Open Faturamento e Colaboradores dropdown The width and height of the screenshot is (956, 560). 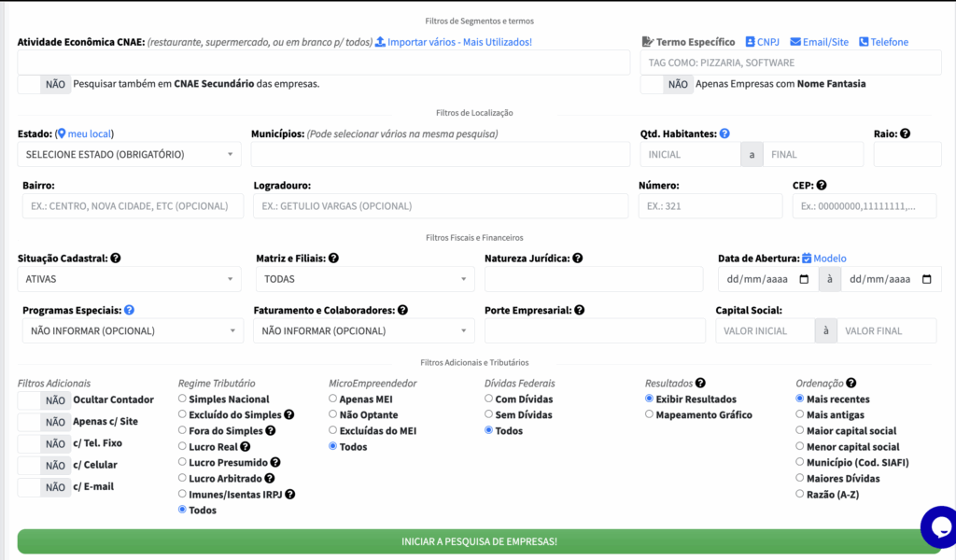[x=363, y=330]
